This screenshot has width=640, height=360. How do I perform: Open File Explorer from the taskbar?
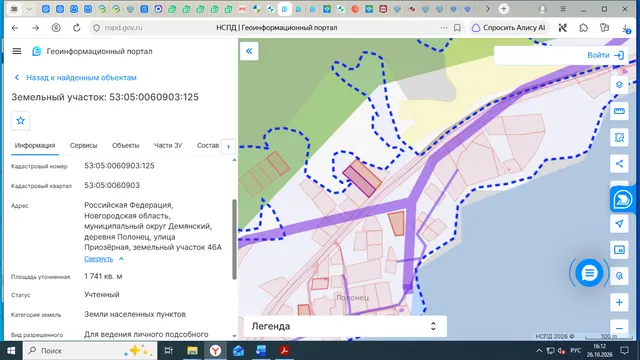(x=192, y=351)
